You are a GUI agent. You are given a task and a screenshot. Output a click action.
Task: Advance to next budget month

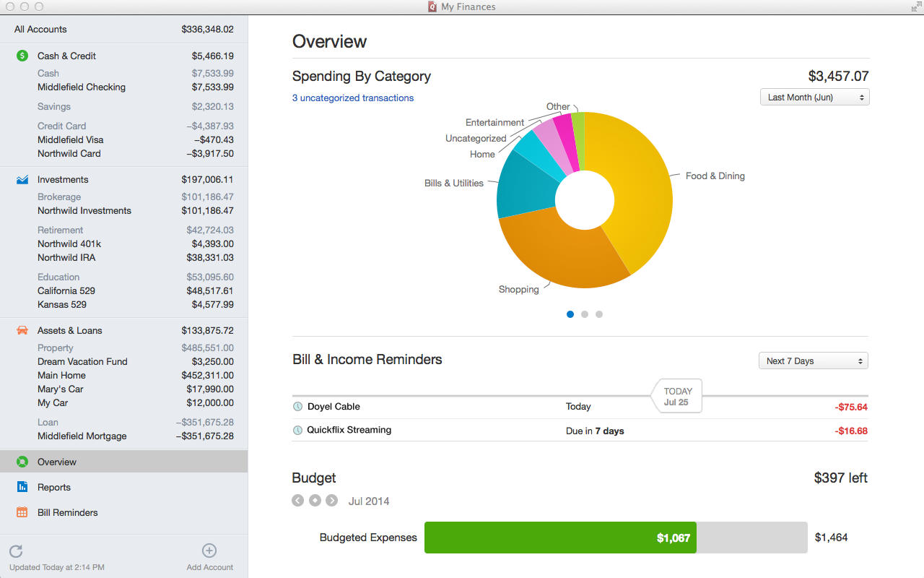pyautogui.click(x=331, y=501)
